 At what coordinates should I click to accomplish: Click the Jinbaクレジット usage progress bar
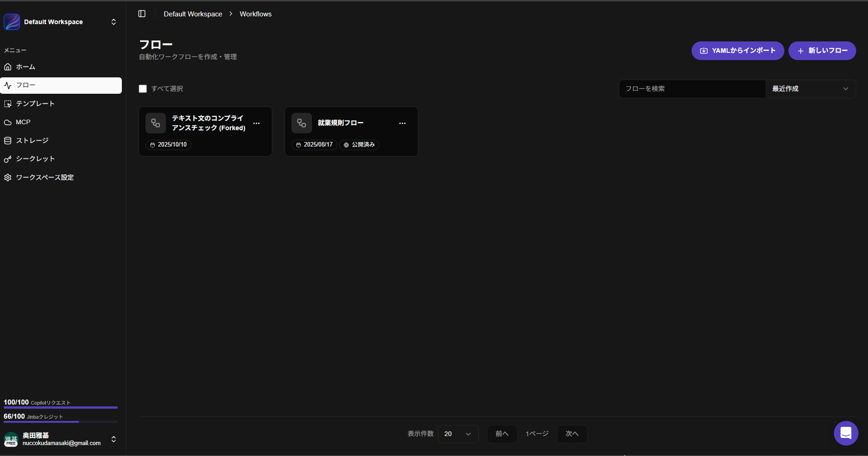tap(60, 422)
